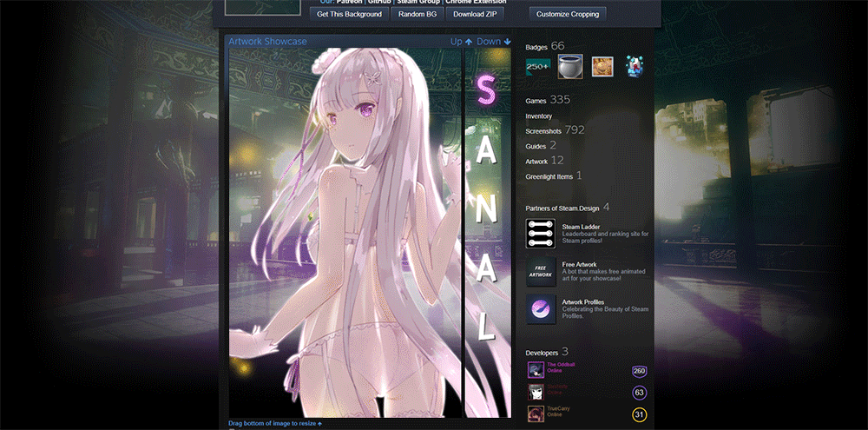Open TrueCarry's avatar
This screenshot has width=868, height=430.
tap(536, 414)
